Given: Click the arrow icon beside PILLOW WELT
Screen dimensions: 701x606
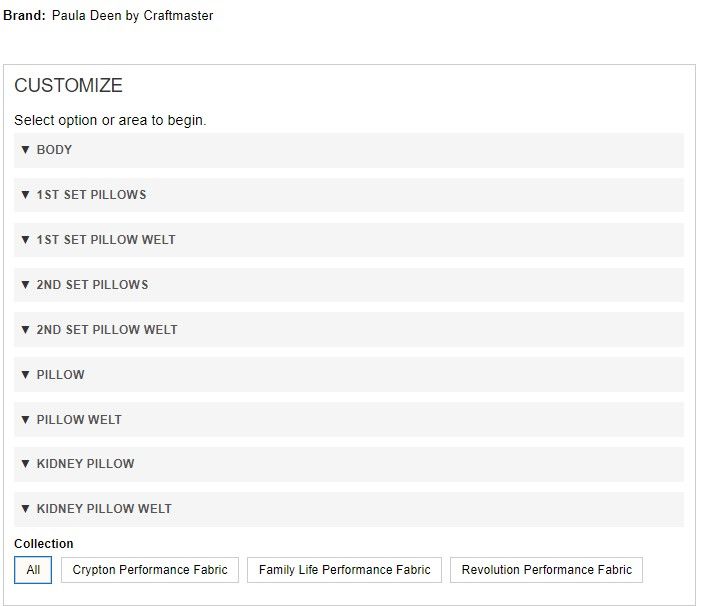Looking at the screenshot, I should pos(26,420).
